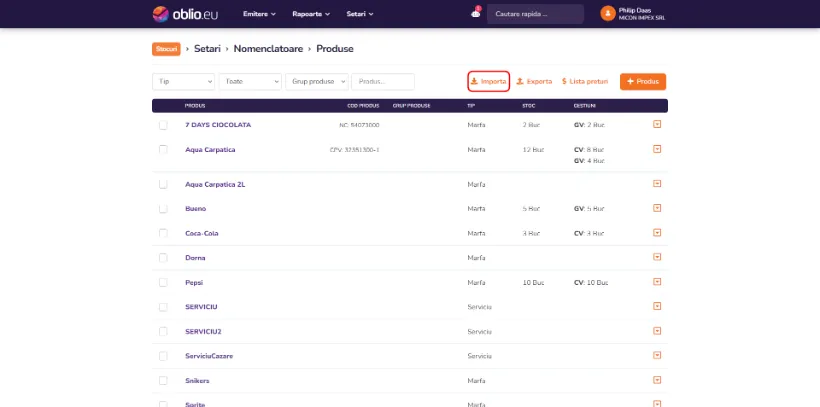Open row actions for Aqua Carpatica

(657, 149)
